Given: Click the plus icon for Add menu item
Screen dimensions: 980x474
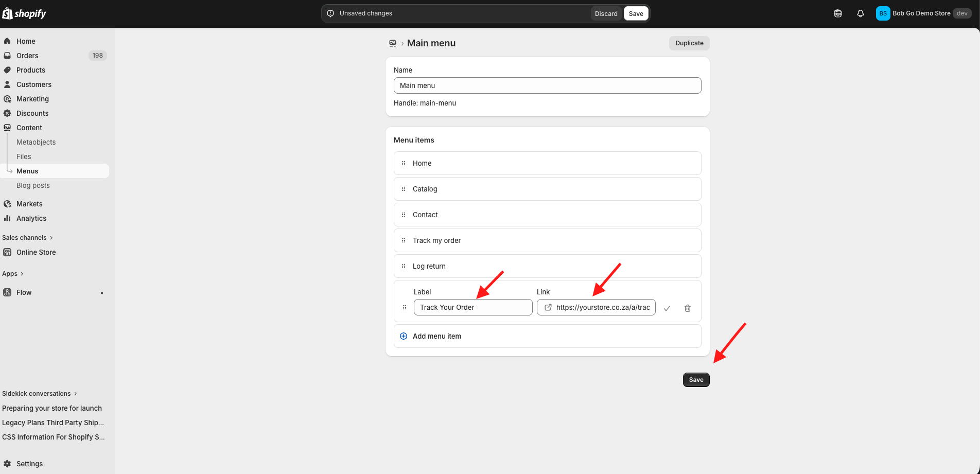Looking at the screenshot, I should (404, 336).
